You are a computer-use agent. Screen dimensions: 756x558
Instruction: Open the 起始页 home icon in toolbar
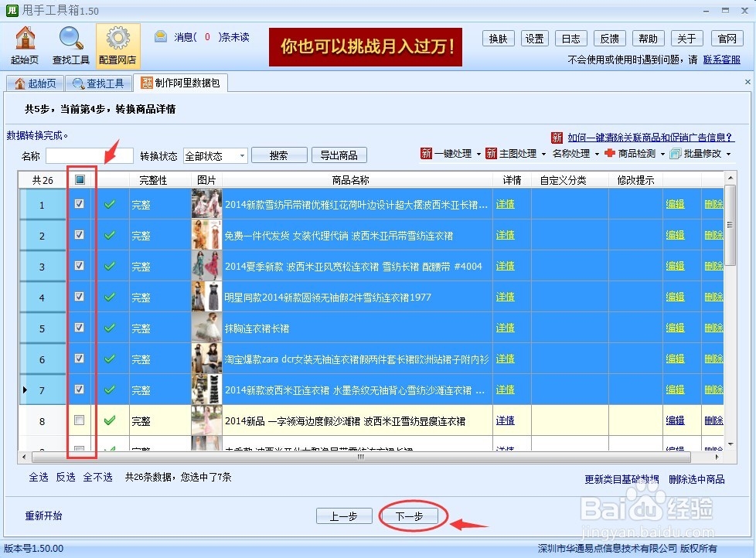[x=25, y=44]
